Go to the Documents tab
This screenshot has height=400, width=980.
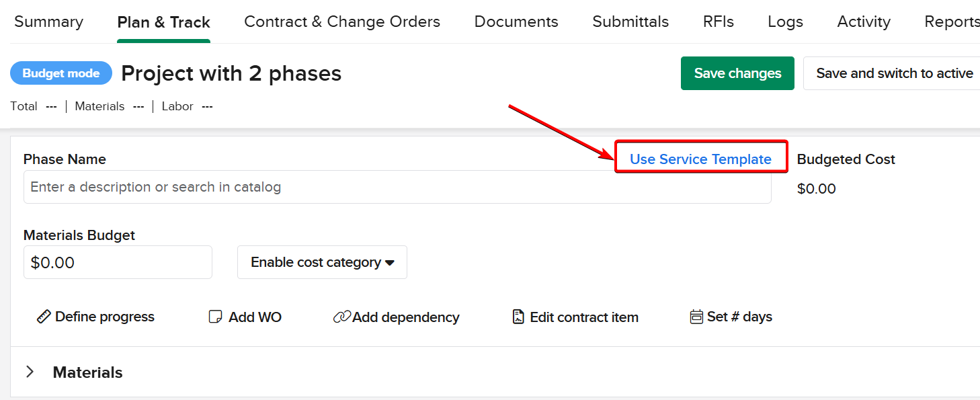516,22
